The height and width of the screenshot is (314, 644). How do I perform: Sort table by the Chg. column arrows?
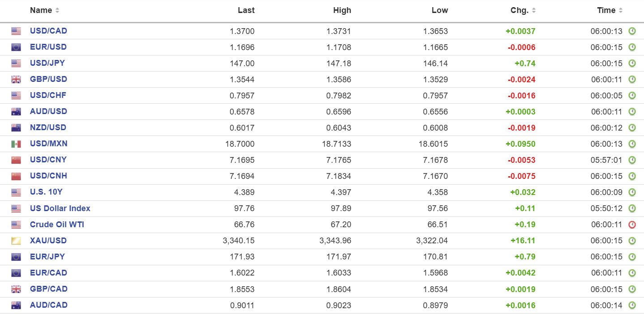[533, 10]
